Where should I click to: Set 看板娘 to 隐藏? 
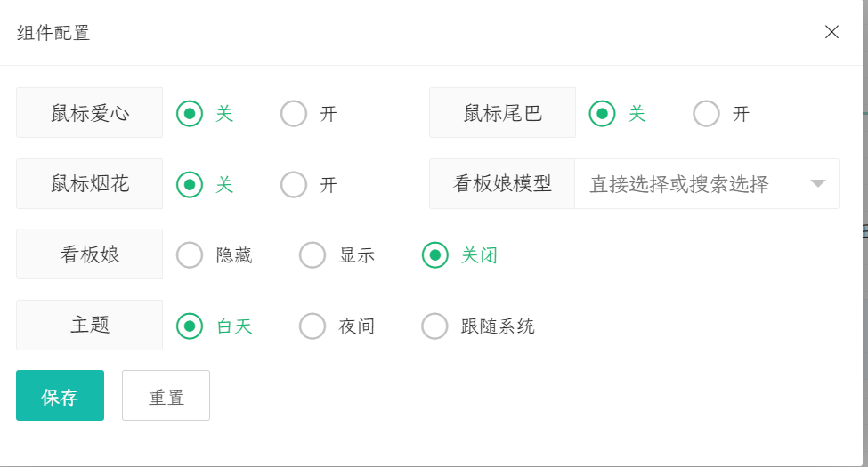(190, 255)
